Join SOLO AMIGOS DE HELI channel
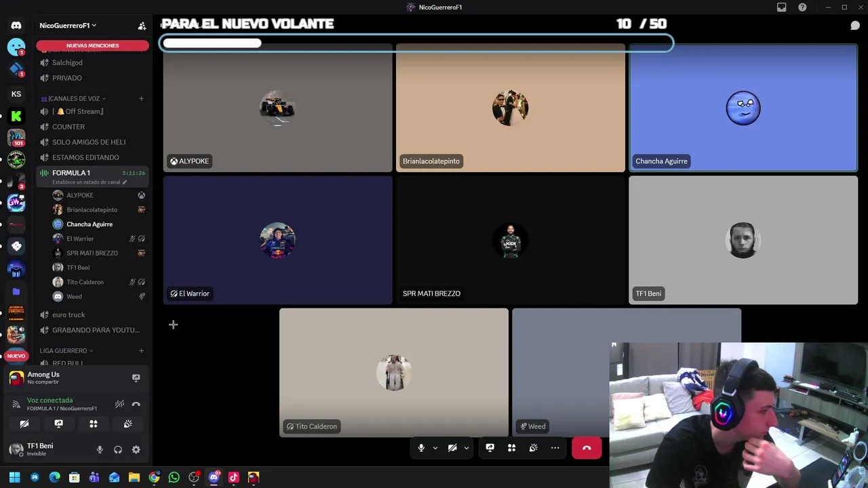Image resolution: width=868 pixels, height=488 pixels. click(92, 142)
